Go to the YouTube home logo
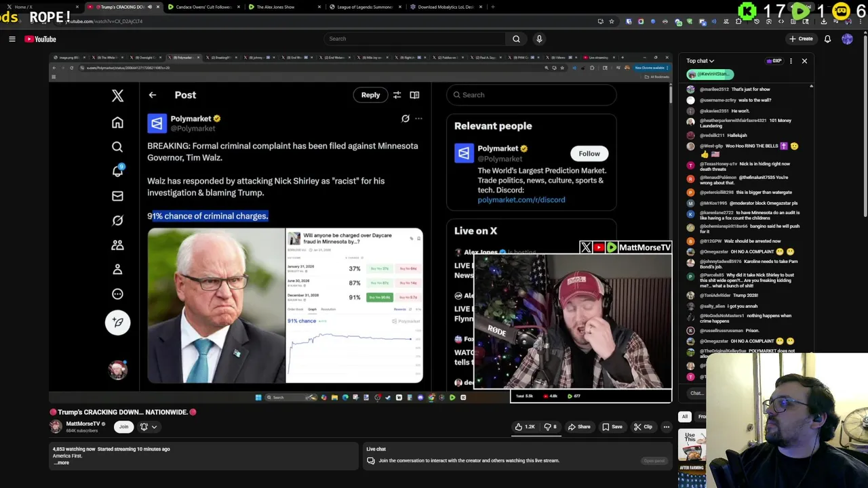This screenshot has width=868, height=488. click(41, 39)
